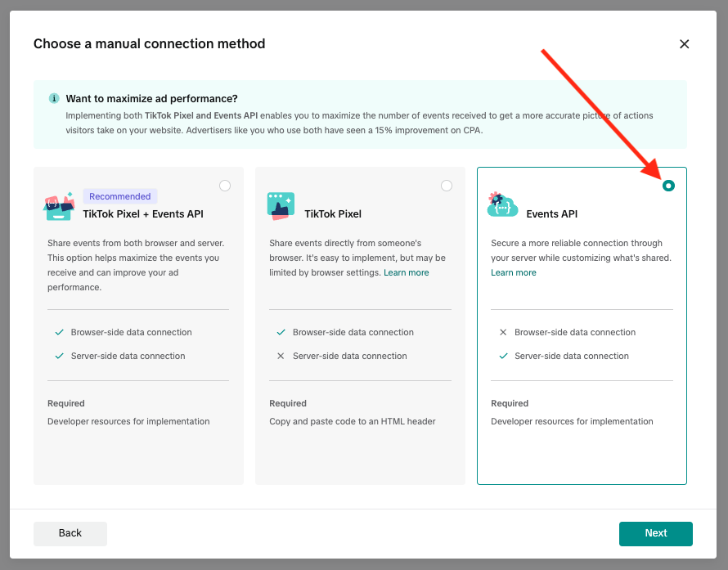Select the TikTok Pixel + Events API radio button
This screenshot has height=570, width=728.
point(225,186)
